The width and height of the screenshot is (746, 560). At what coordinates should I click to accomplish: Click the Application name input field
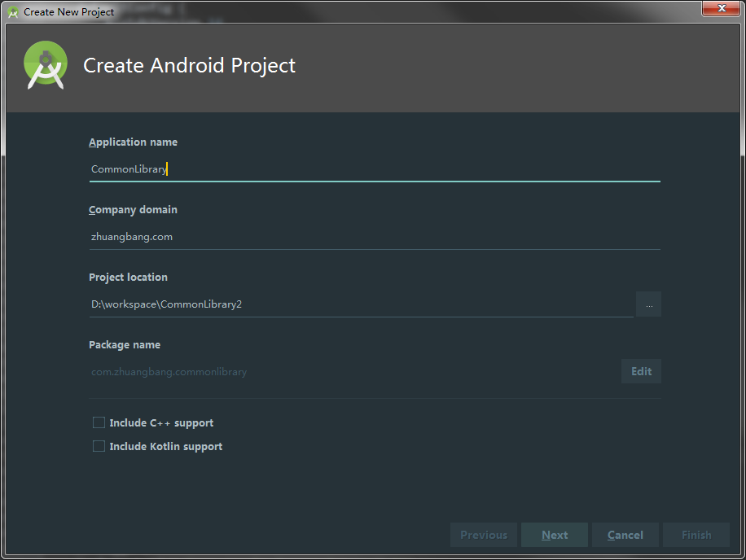click(x=375, y=169)
